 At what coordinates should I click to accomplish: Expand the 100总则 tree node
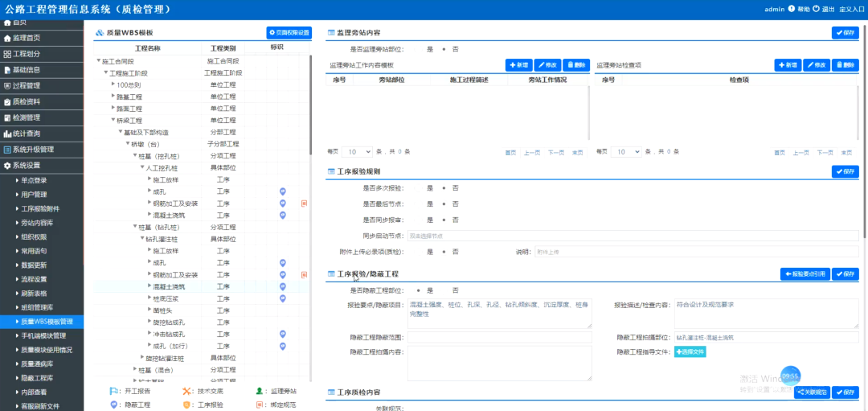click(x=113, y=84)
